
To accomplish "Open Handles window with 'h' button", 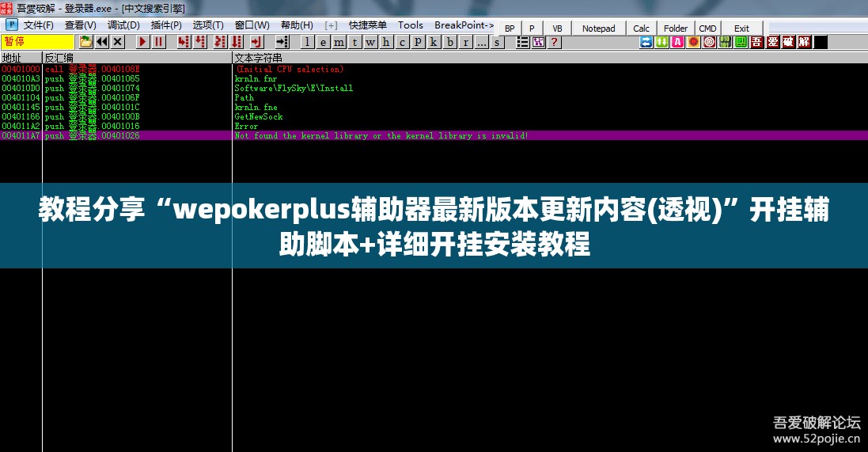I will 386,42.
